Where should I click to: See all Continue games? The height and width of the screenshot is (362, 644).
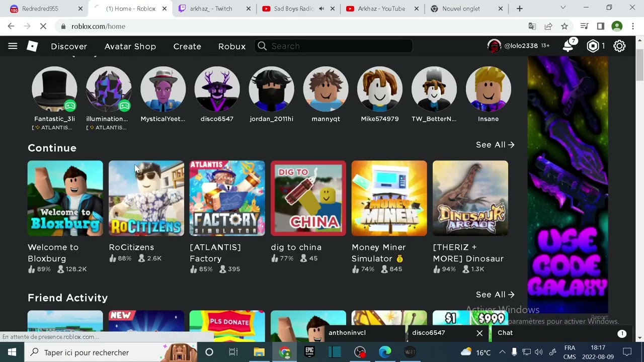tap(495, 145)
